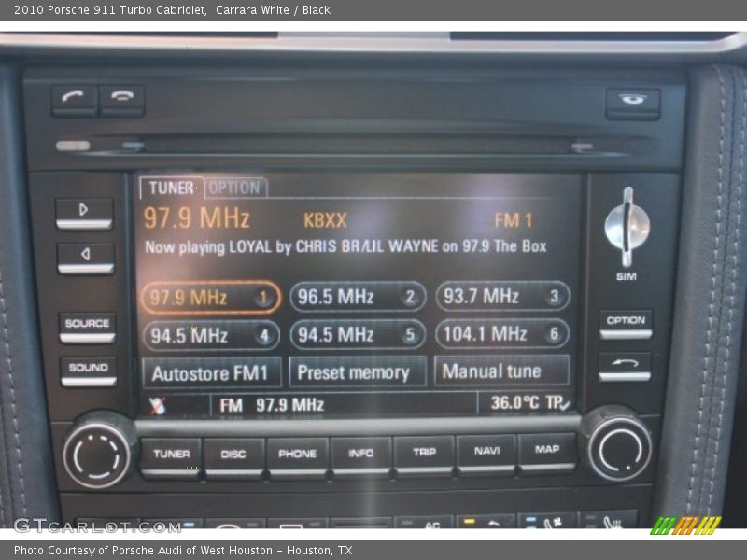Select preset 6 at 104.1 MHz
Image resolution: width=747 pixels, height=560 pixels.
502,333
